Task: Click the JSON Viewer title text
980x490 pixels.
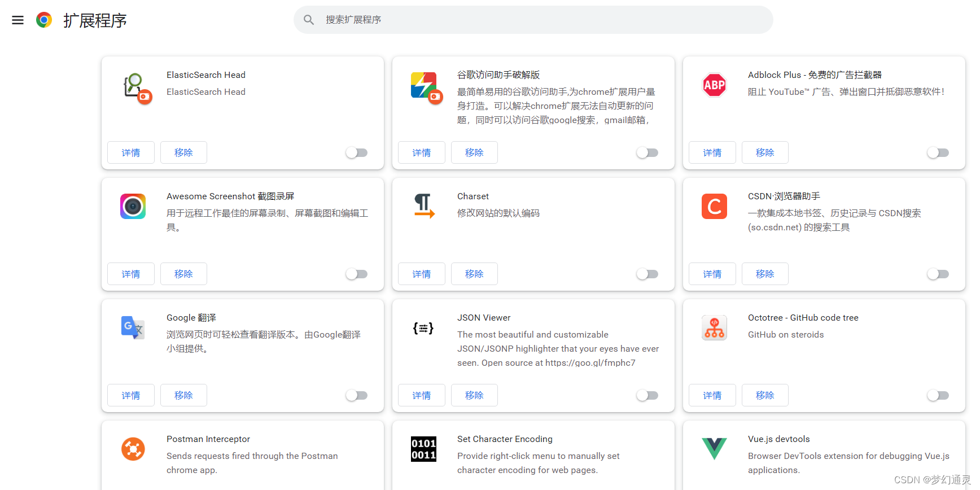Action: 484,318
